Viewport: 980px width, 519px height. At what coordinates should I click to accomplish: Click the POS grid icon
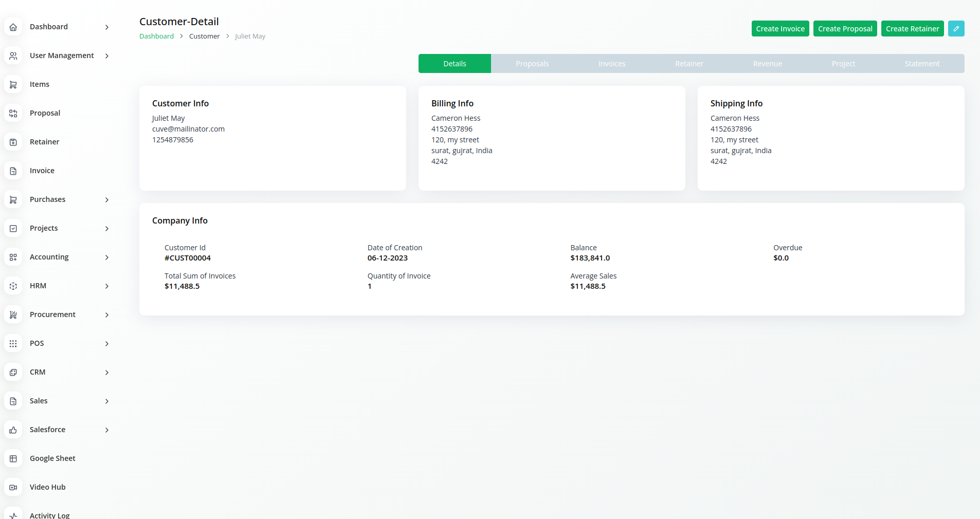tap(13, 344)
